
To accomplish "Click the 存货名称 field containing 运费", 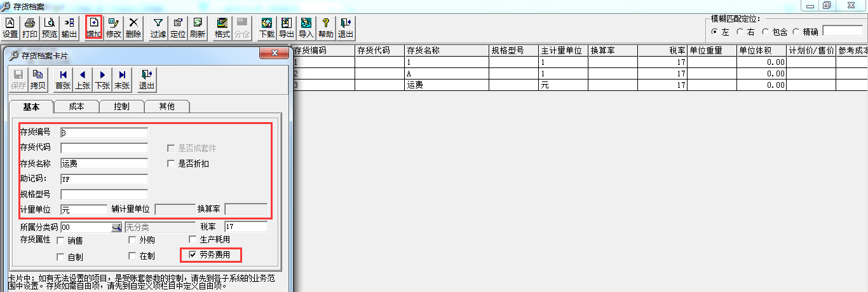I will (x=104, y=163).
